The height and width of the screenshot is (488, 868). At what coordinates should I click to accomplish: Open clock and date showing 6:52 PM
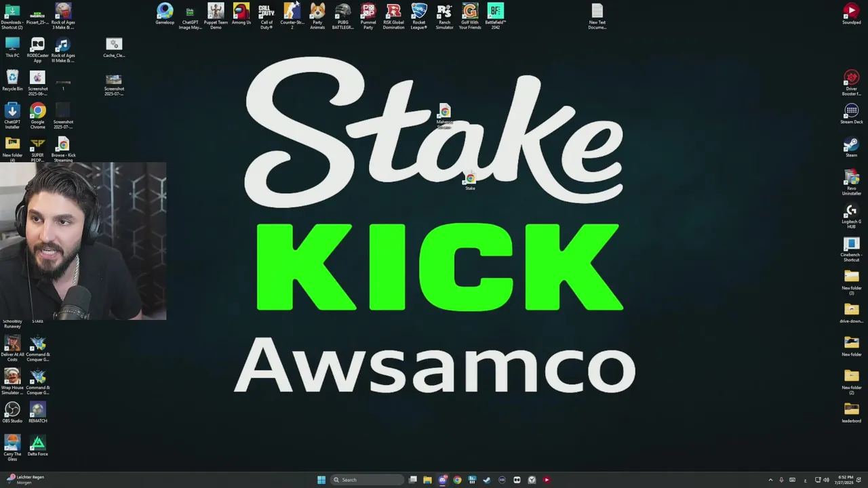(x=846, y=480)
